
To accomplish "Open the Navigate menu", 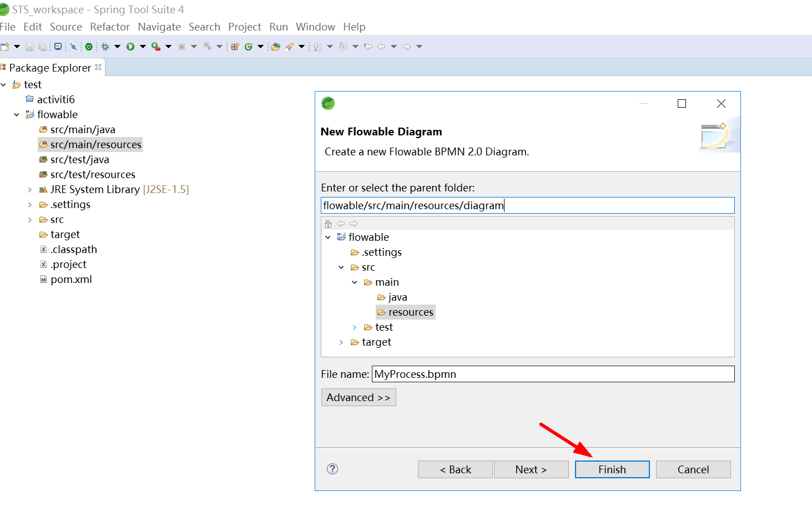I will pos(159,27).
